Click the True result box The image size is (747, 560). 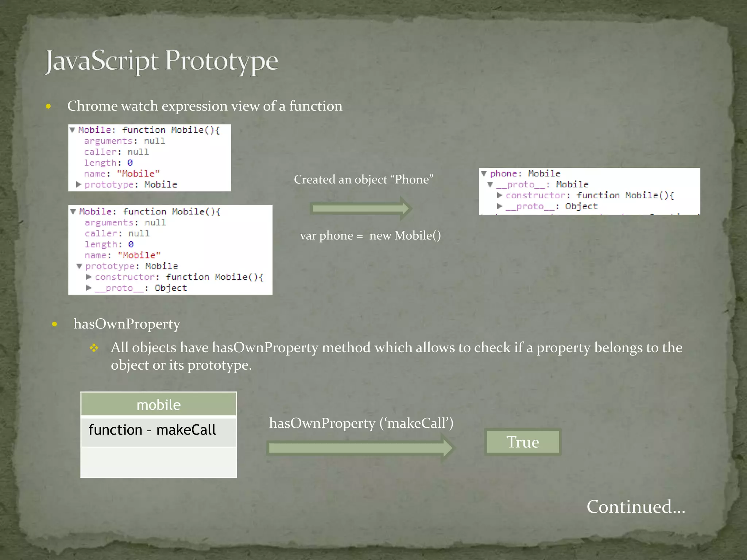[x=523, y=442]
